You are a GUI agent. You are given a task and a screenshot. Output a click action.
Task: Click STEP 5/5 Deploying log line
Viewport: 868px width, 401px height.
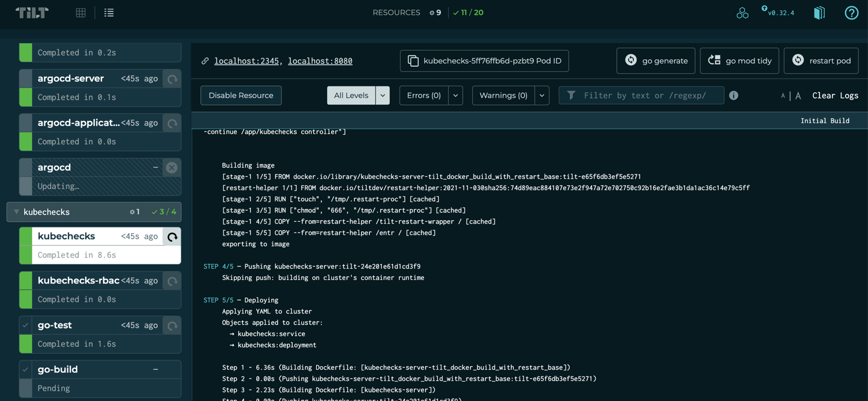[241, 300]
